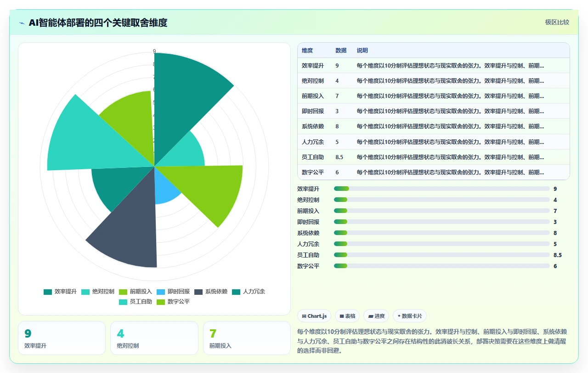This screenshot has width=588, height=373.
Task: Click the 维度 column header
Action: pos(307,51)
